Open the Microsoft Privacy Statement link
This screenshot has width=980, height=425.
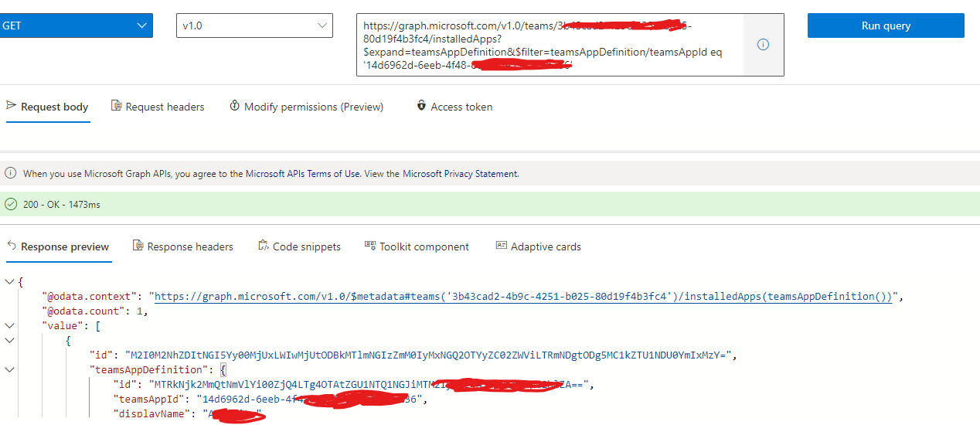[x=461, y=174]
